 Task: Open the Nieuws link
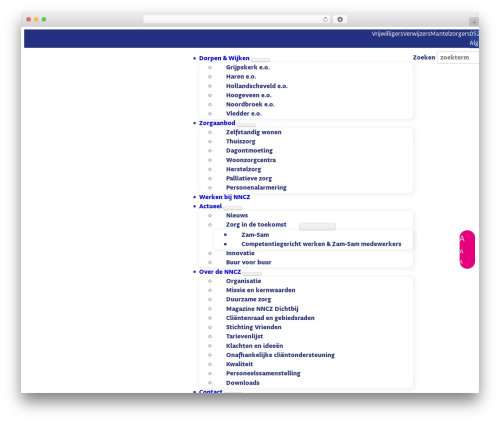pyautogui.click(x=237, y=215)
